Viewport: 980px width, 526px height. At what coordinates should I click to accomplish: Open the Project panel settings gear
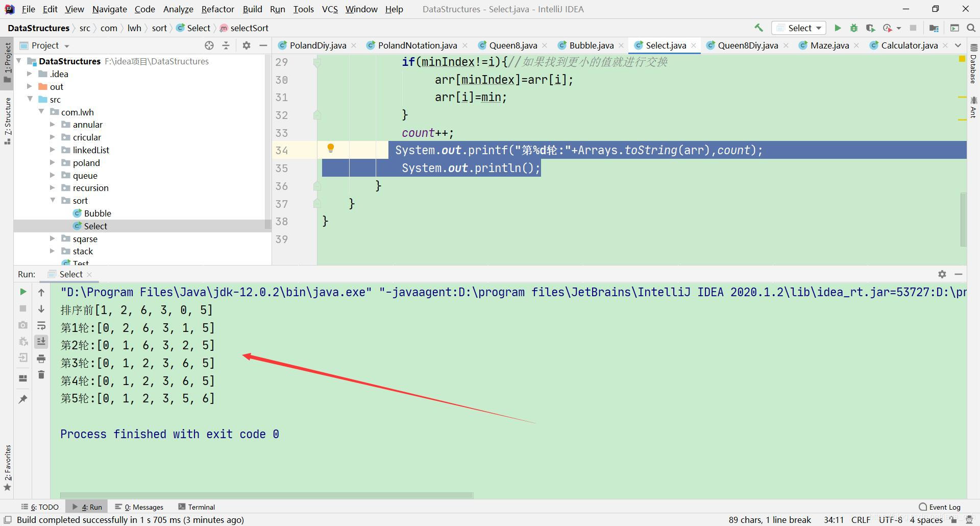point(247,45)
